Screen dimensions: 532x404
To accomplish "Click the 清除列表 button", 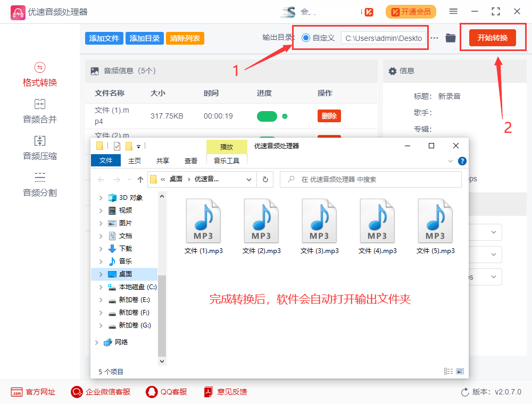I will [185, 38].
